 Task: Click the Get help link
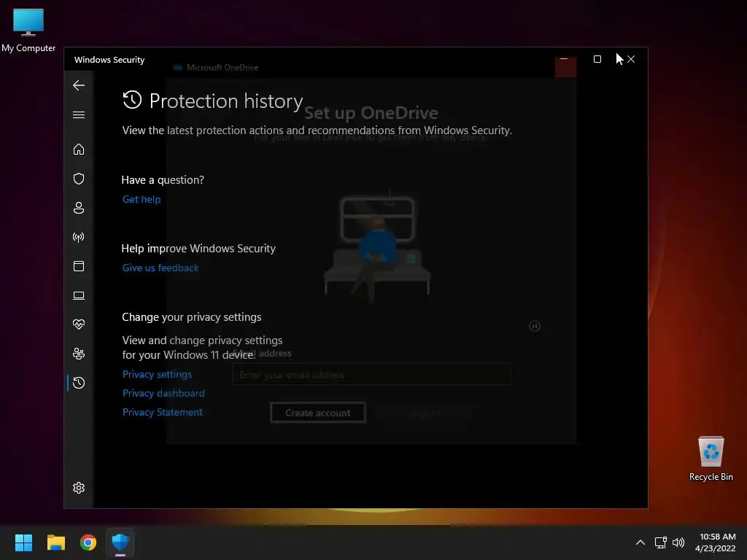pos(141,199)
